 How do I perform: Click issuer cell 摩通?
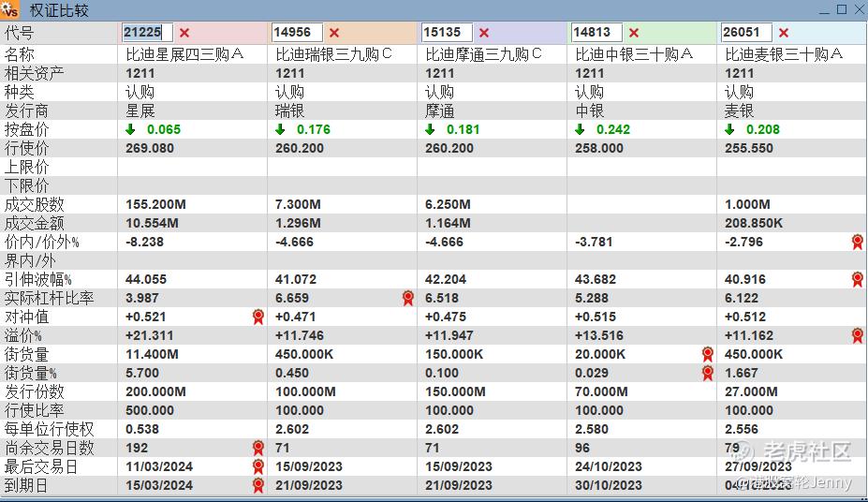(439, 111)
